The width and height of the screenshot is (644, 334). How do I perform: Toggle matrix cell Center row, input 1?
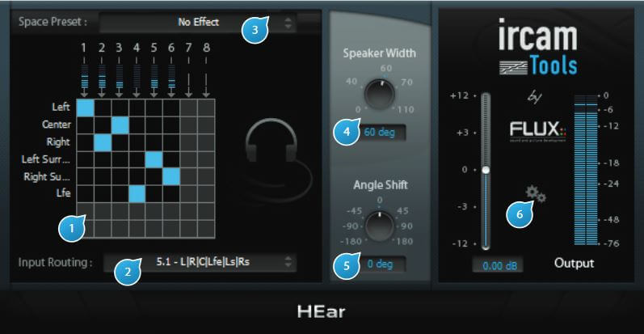86,125
